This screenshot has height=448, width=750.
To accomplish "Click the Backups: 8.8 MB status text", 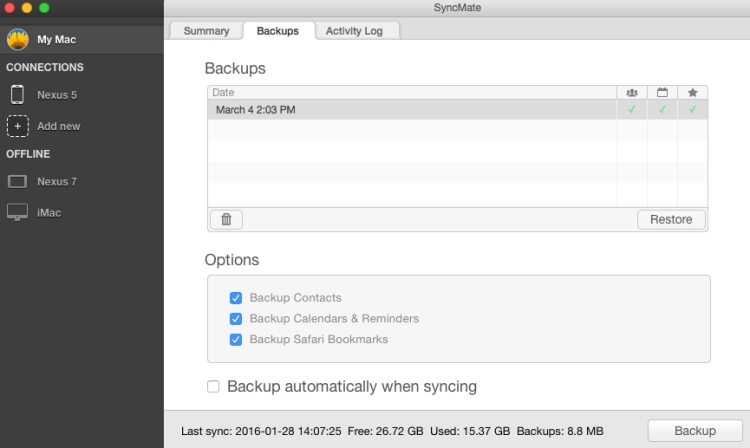I will [x=560, y=431].
